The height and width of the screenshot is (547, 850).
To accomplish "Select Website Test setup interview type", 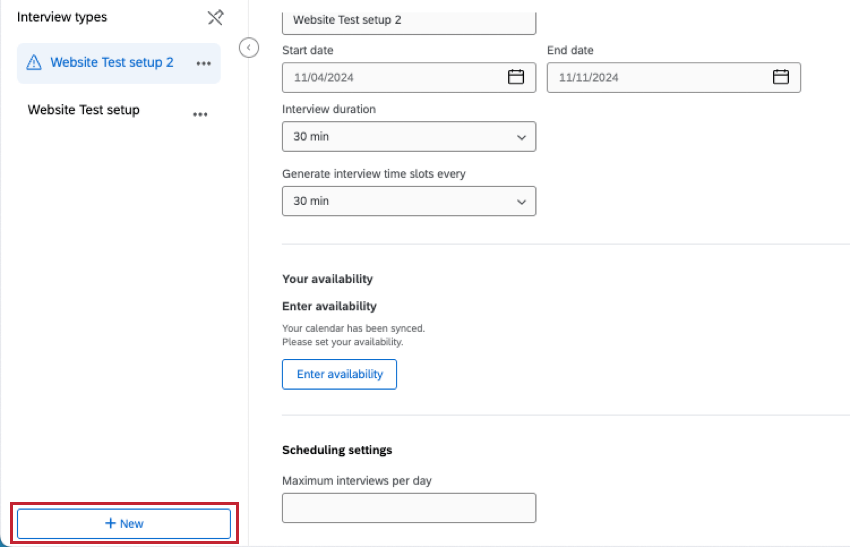I will coord(84,110).
